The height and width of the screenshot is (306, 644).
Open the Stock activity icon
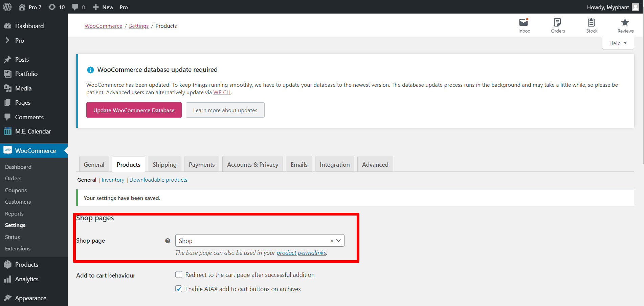click(x=591, y=22)
